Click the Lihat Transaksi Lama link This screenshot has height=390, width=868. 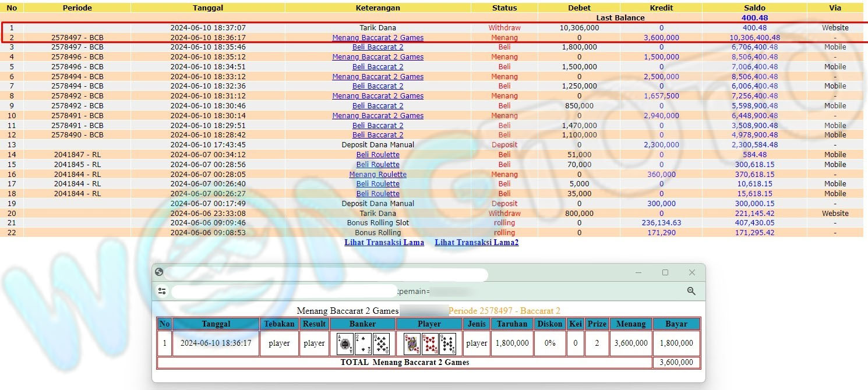pyautogui.click(x=384, y=242)
